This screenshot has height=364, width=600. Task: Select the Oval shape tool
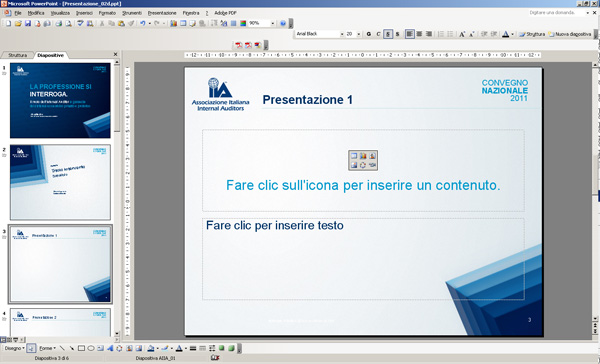click(91, 348)
